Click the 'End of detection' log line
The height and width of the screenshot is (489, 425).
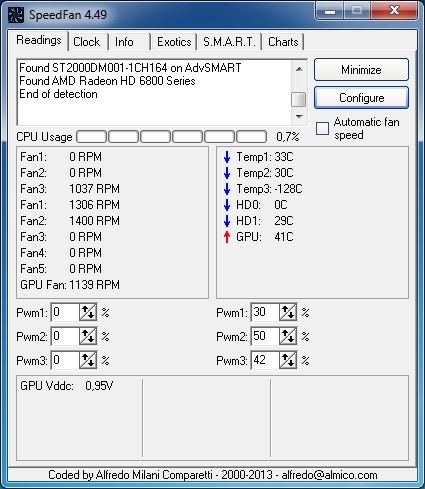pyautogui.click(x=58, y=94)
